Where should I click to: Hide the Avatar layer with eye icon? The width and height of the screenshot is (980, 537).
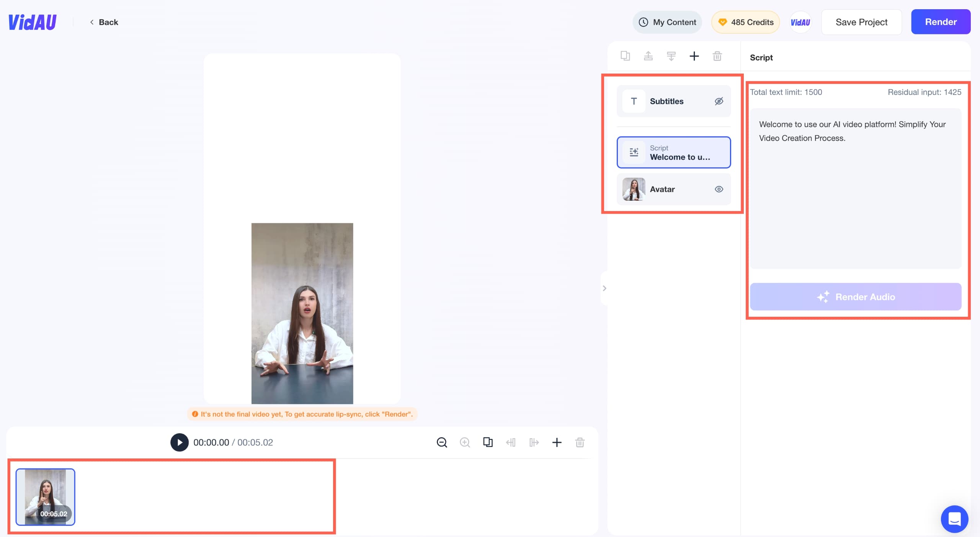(719, 189)
